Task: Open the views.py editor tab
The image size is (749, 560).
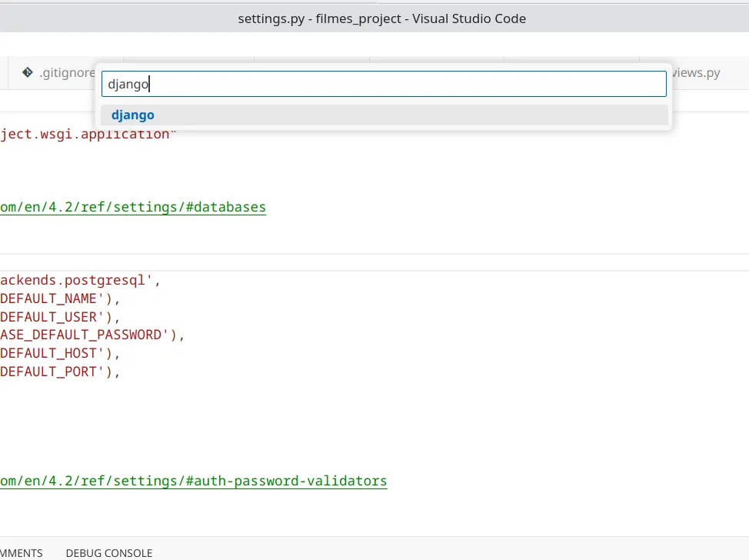Action: click(x=695, y=72)
